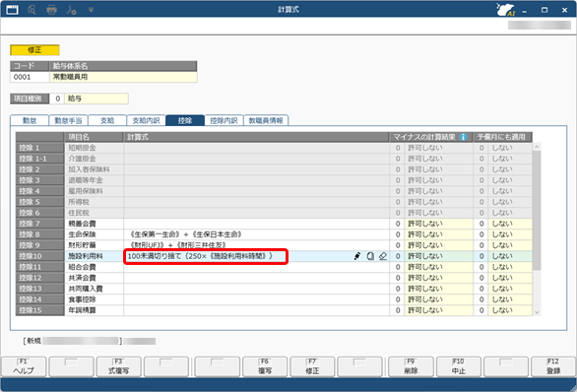
Task: Click the F10 中止 button
Action: coord(459,366)
